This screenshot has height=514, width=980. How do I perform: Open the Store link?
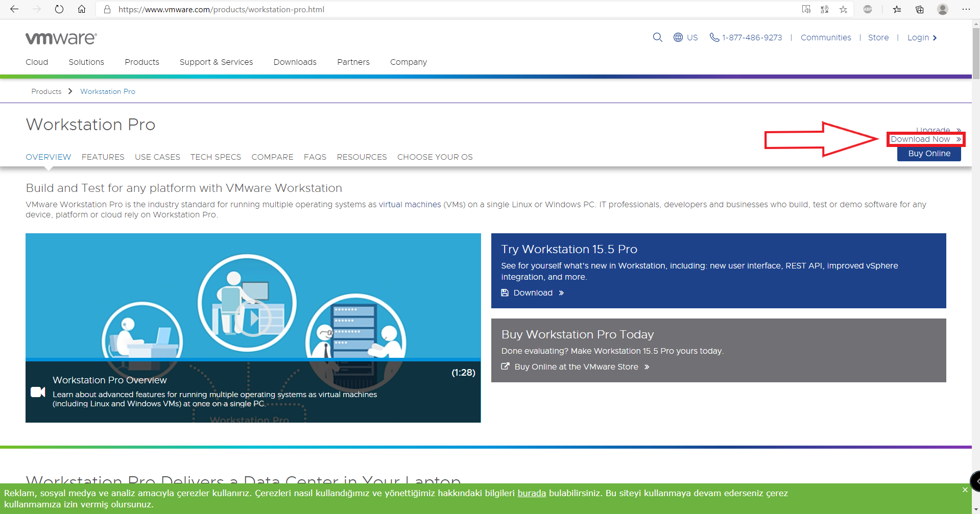coord(878,37)
